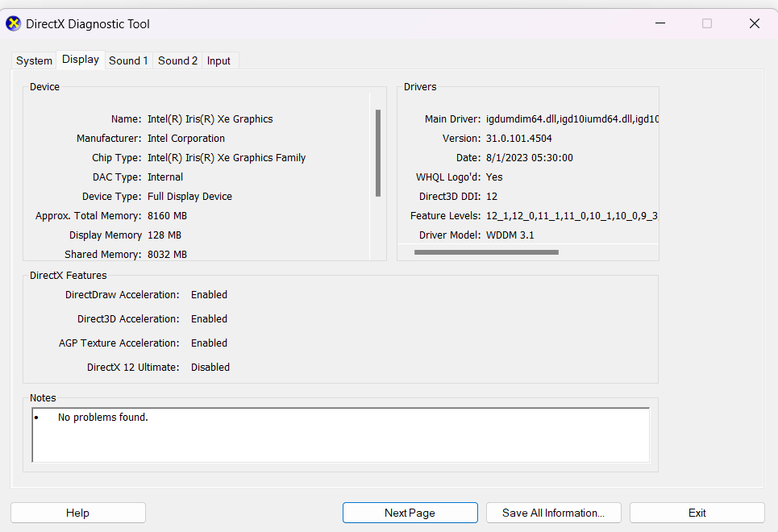
Task: Open the Sound 2 tab
Action: tap(177, 60)
